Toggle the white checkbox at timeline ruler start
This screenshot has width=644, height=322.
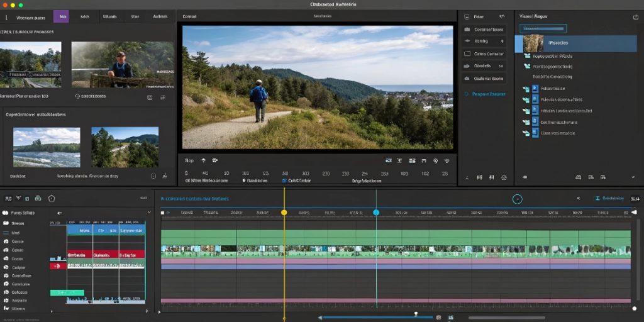[x=162, y=213]
